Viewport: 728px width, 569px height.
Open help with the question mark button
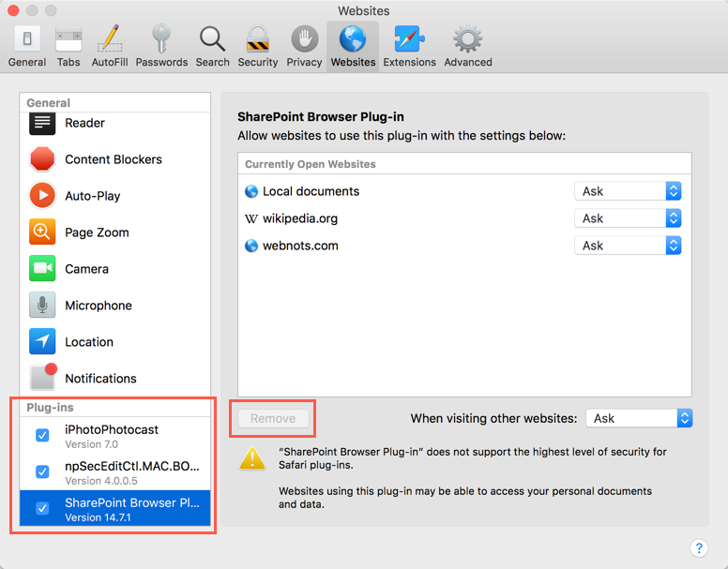pos(699,548)
